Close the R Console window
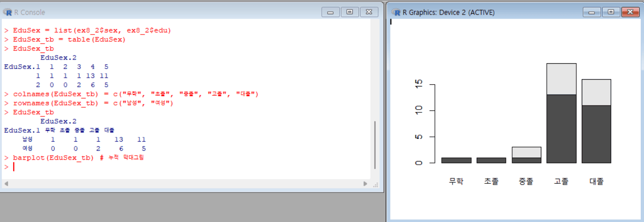 (x=369, y=12)
